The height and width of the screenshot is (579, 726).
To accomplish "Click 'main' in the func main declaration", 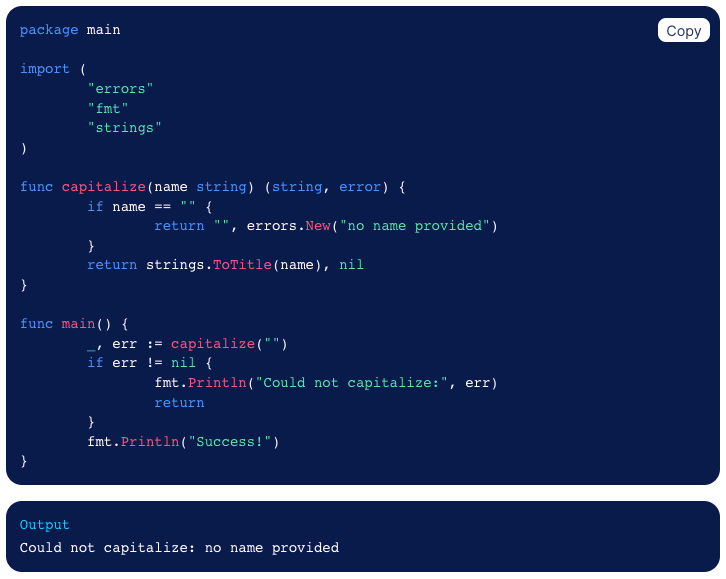I will click(x=78, y=324).
